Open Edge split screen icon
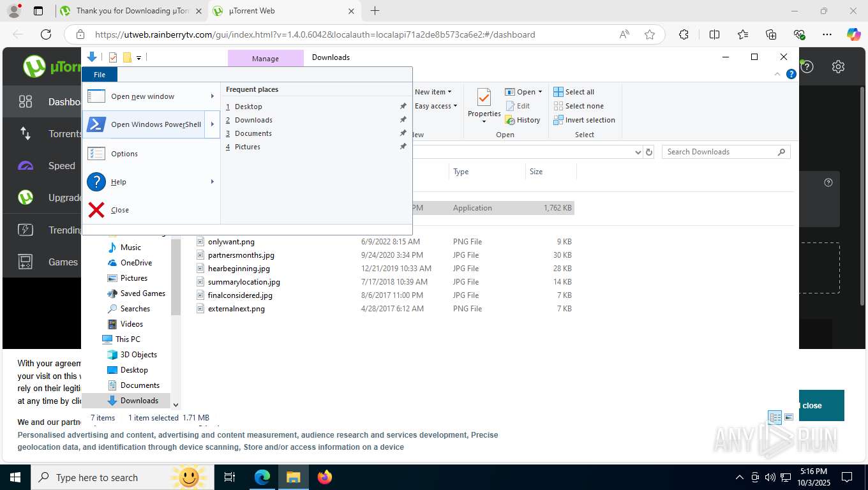Image resolution: width=868 pixels, height=490 pixels. click(714, 34)
